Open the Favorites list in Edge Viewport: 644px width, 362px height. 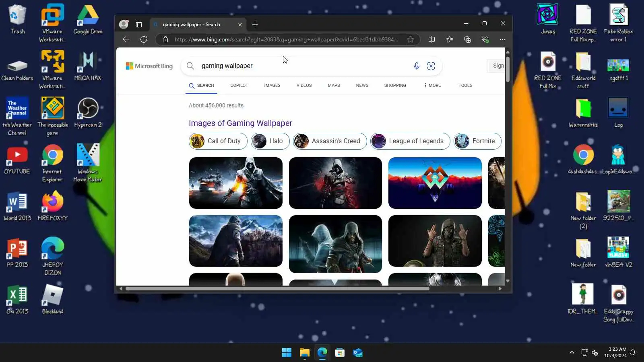450,39
